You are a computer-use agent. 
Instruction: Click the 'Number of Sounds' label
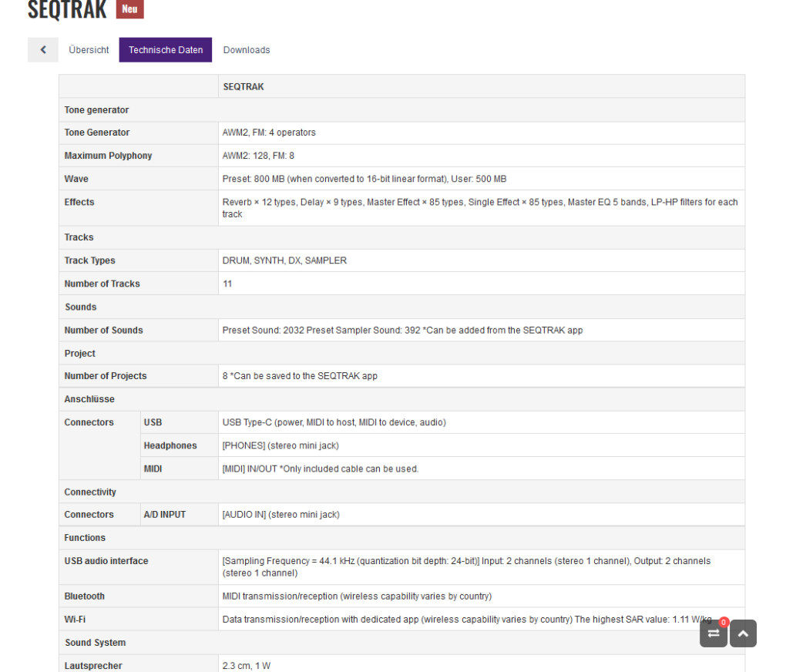[x=104, y=330]
